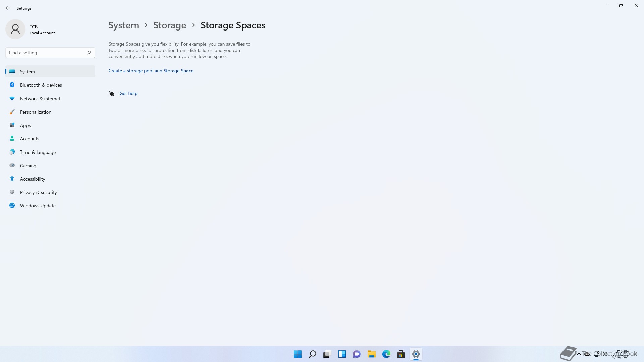Open Teams Chat from the taskbar
The height and width of the screenshot is (362, 644).
[x=357, y=354]
